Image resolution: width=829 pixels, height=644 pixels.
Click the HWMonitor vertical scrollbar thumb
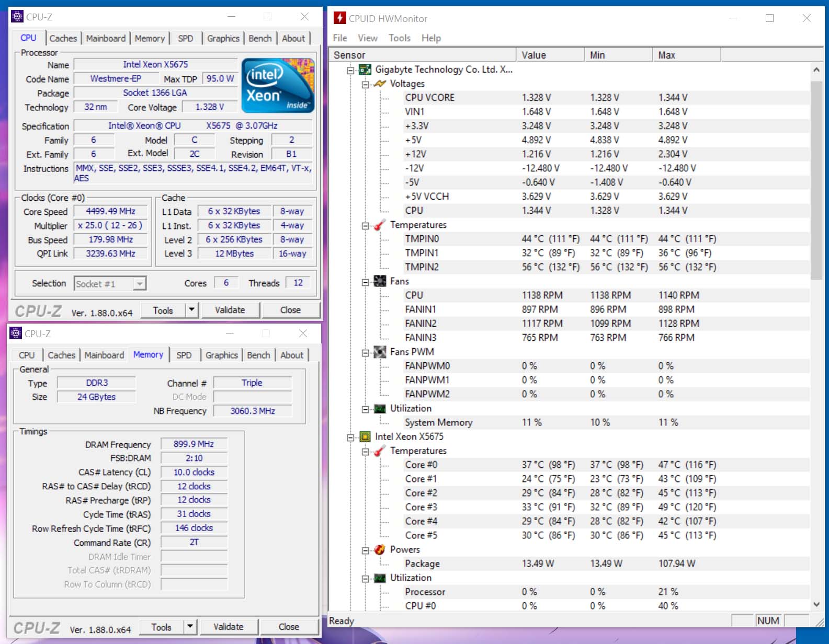816,180
